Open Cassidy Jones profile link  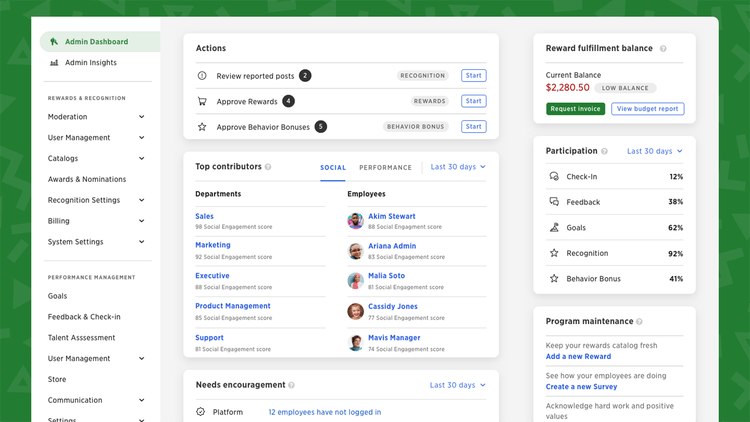(x=393, y=306)
